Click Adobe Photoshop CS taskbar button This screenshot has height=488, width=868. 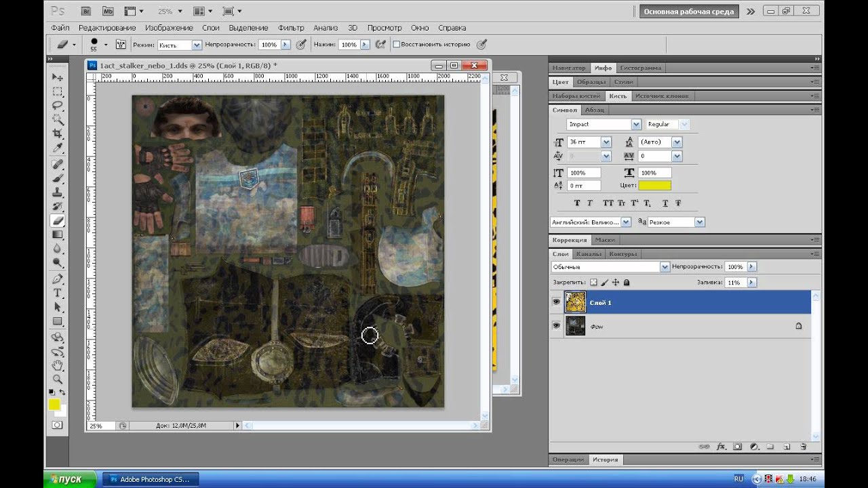point(151,479)
